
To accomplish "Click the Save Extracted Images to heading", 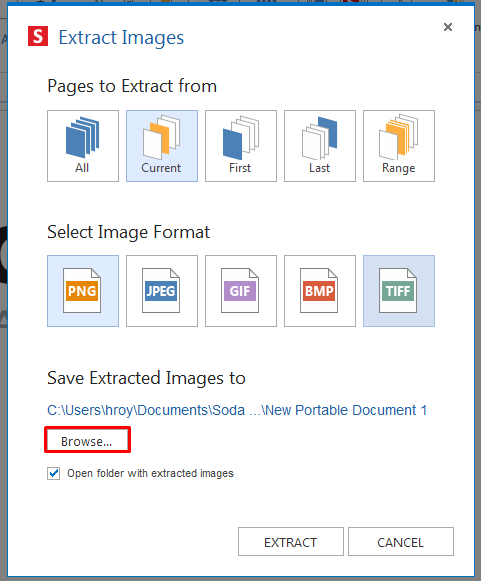I will [x=146, y=378].
